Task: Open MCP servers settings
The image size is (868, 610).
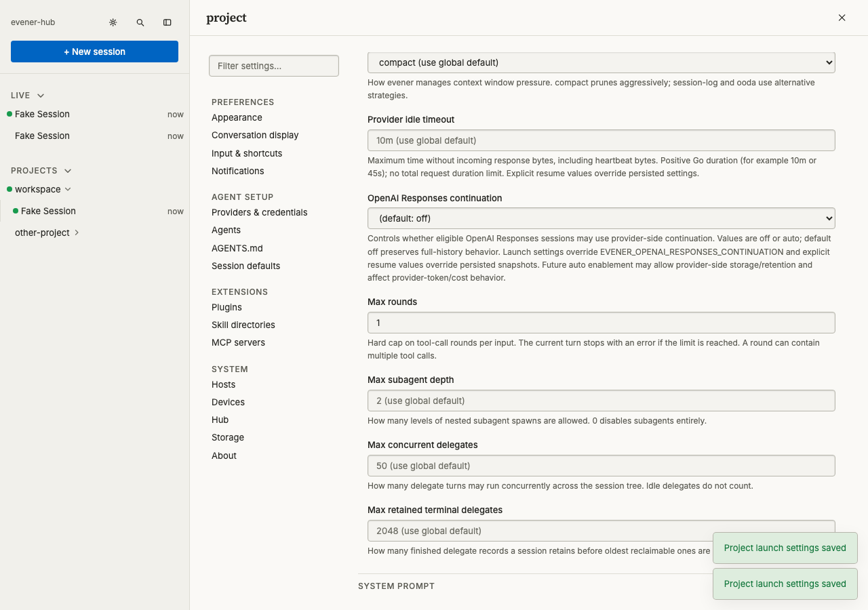Action: [238, 342]
